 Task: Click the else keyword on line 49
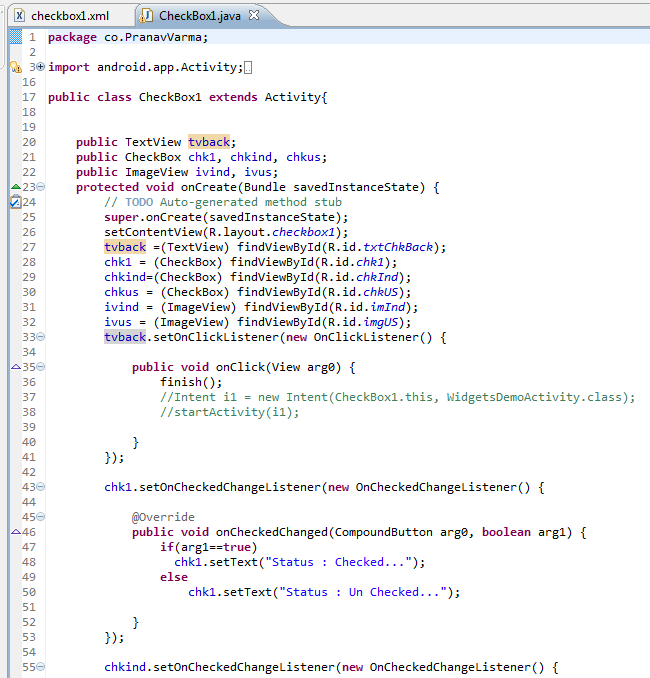pos(174,577)
